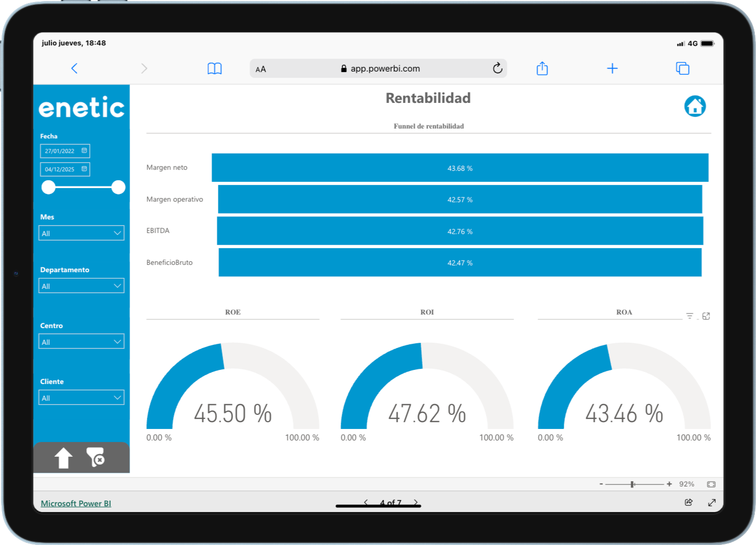Click the ROE gauge value 45.50 %
Viewport: 756px width, 545px height.
click(233, 413)
